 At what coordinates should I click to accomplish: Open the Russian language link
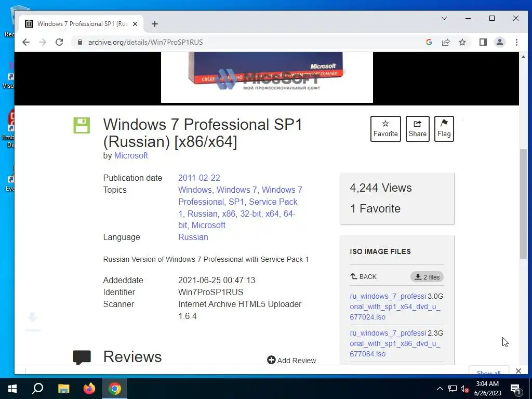pyautogui.click(x=193, y=237)
